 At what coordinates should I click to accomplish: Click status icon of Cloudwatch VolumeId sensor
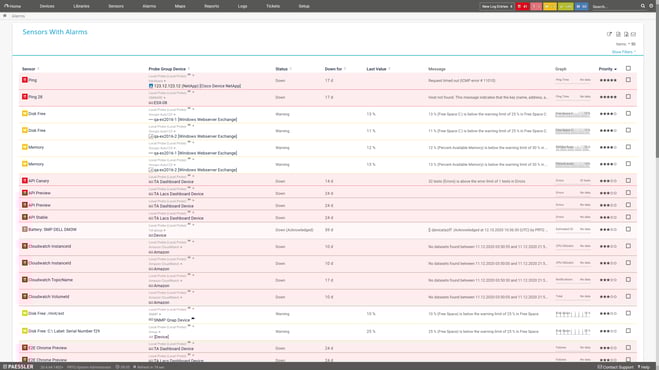(25, 296)
